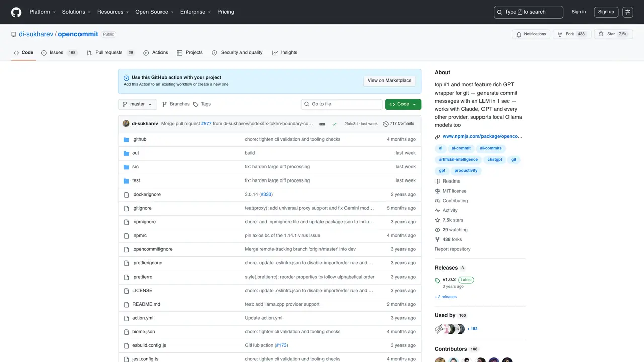
Task: Click the Sign up button
Action: point(606,12)
